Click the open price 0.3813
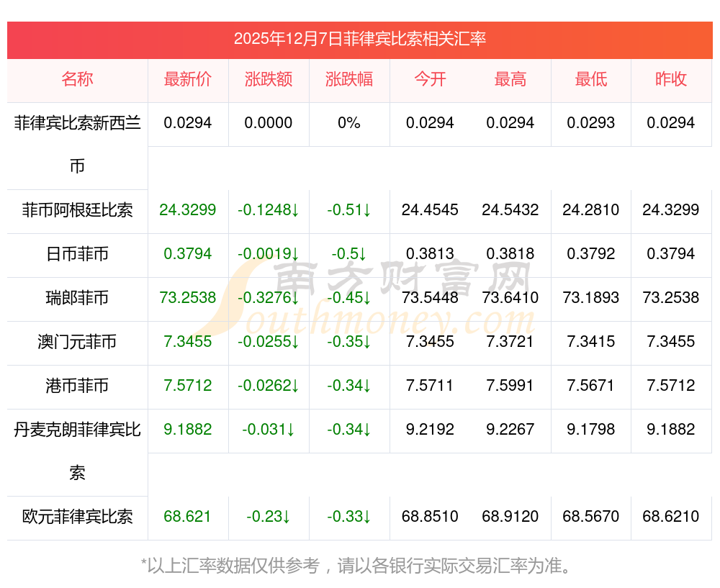This screenshot has height=588, width=720. [430, 253]
